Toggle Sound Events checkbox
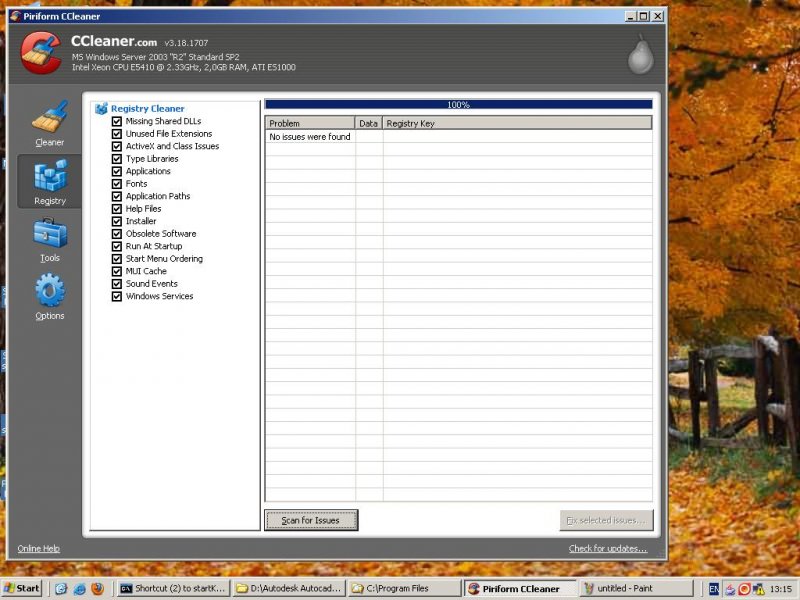This screenshot has height=600, width=800. (x=117, y=284)
